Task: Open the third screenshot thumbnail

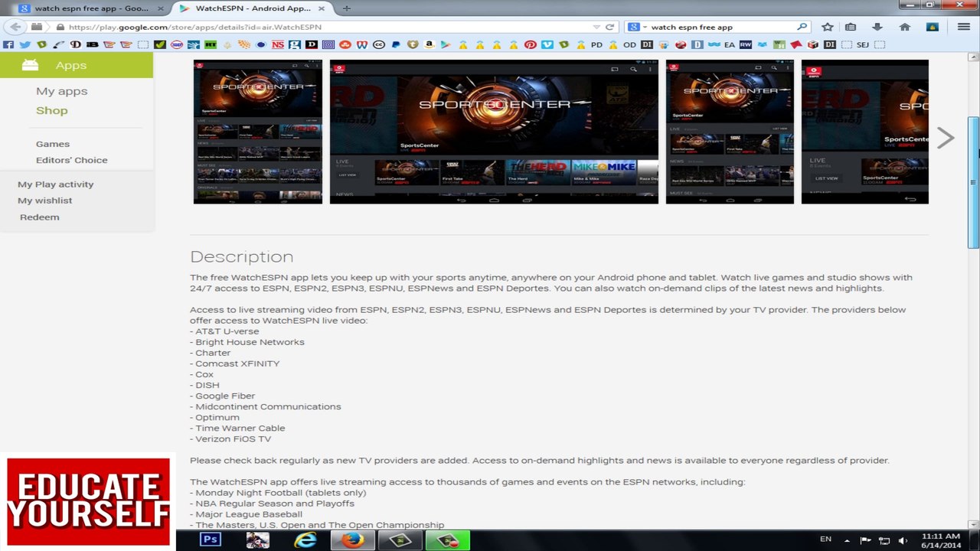Action: tap(730, 132)
